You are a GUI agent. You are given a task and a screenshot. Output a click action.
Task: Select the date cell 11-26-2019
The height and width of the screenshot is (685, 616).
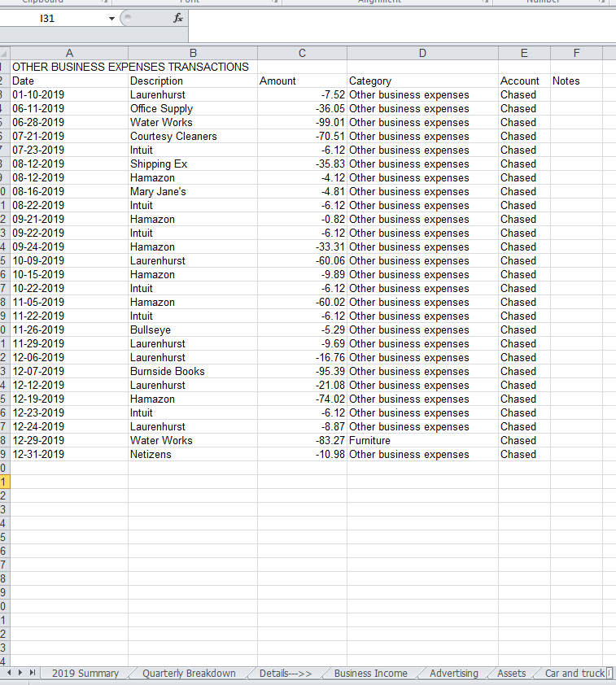coord(69,329)
